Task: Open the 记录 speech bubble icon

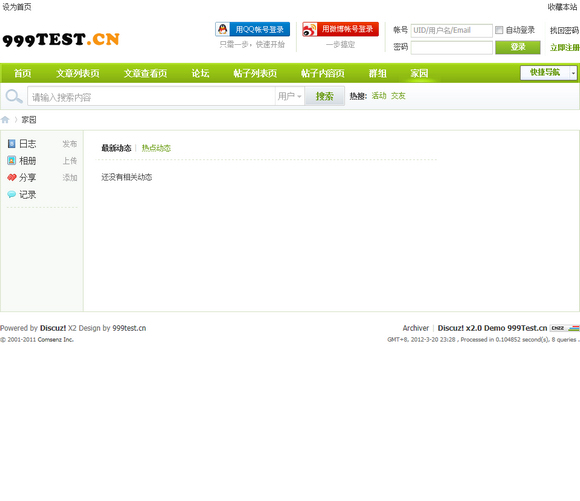Action: [11, 194]
